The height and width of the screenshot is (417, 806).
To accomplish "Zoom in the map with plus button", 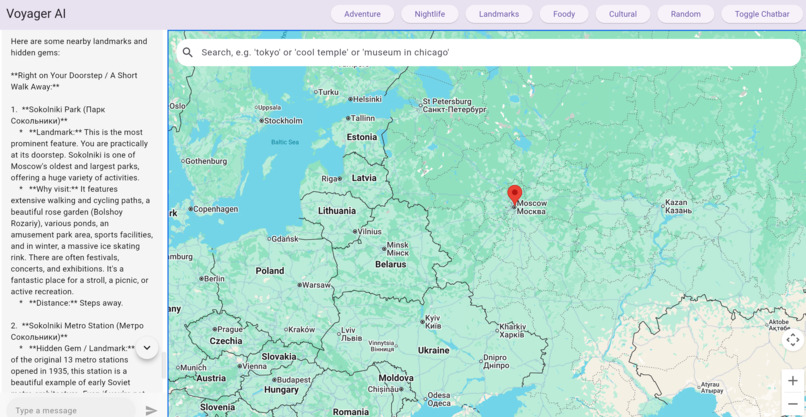I will 793,381.
